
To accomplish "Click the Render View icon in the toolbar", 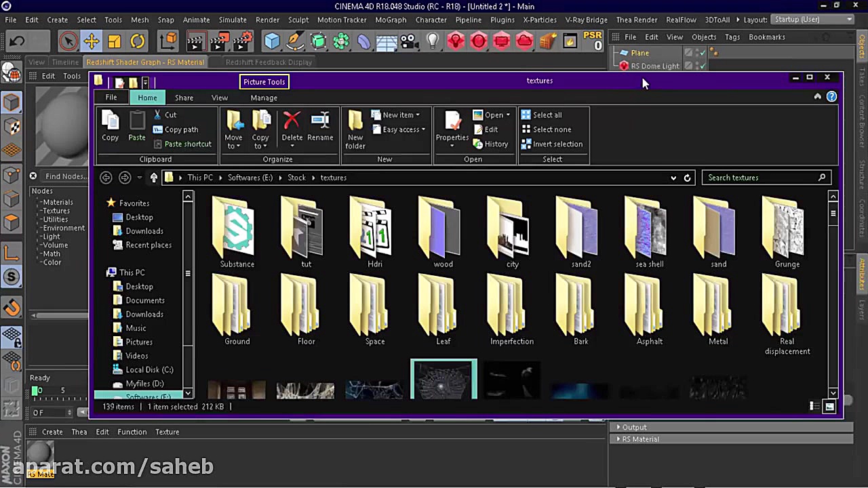I will [195, 41].
